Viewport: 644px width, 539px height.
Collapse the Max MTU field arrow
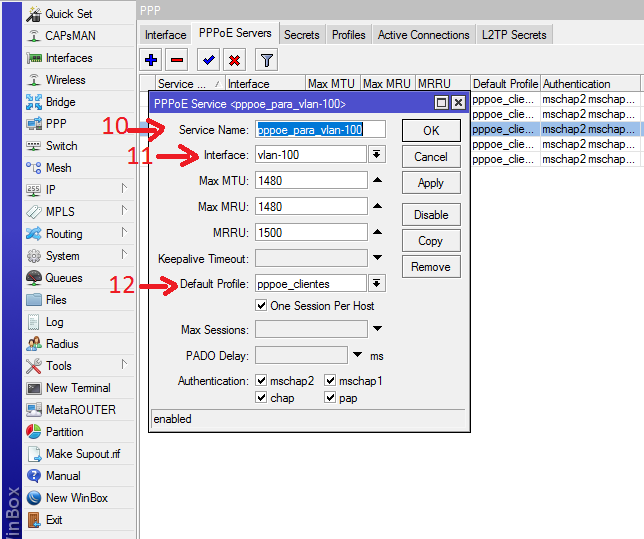377,180
